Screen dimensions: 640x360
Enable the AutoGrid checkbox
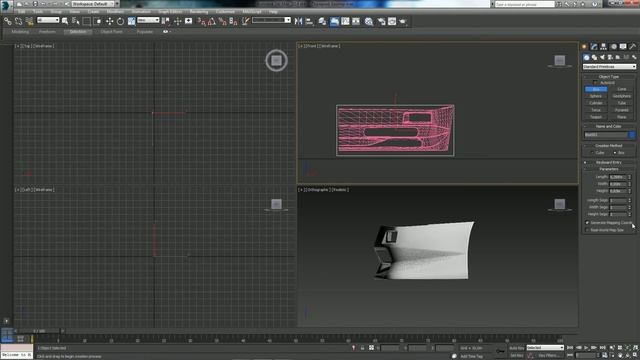click(595, 82)
